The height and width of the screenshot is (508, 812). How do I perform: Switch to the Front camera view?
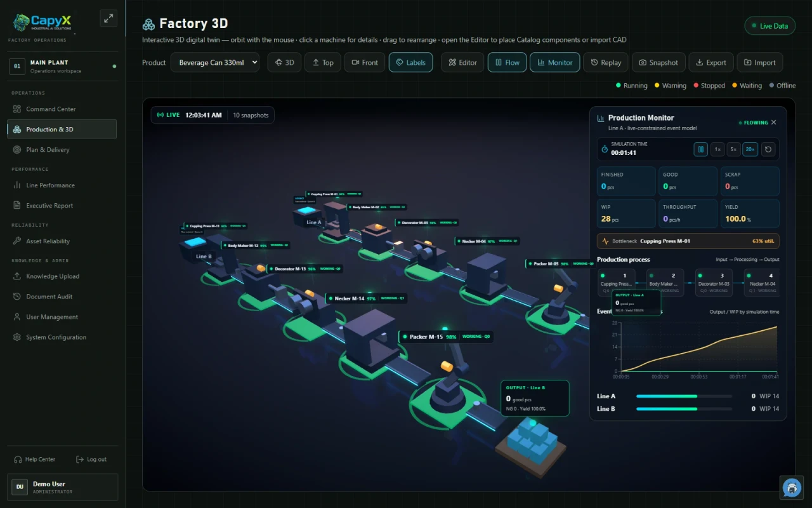coord(364,62)
